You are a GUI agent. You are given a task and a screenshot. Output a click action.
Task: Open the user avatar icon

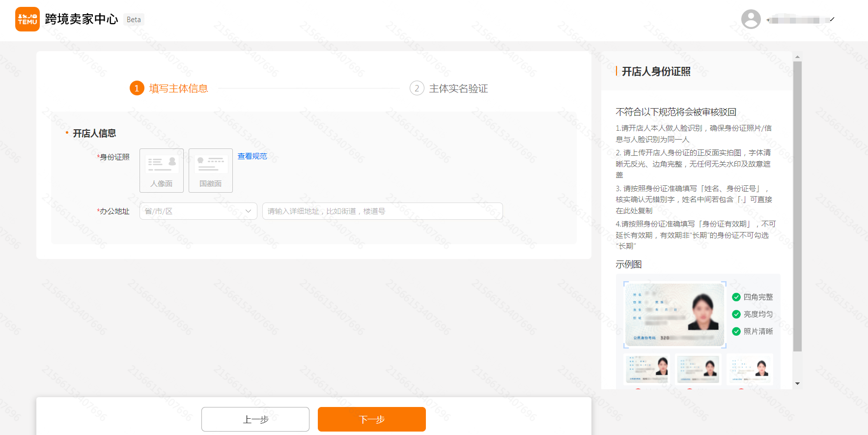pyautogui.click(x=751, y=19)
